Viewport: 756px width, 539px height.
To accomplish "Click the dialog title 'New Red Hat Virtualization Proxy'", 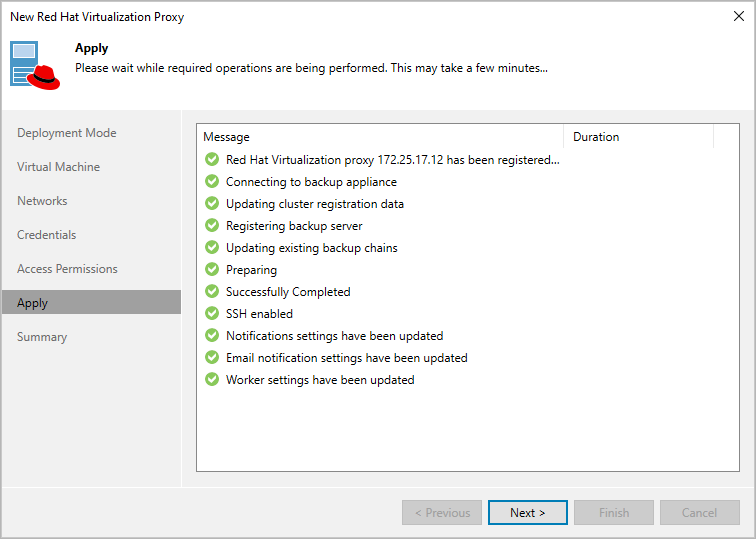I will pos(97,16).
